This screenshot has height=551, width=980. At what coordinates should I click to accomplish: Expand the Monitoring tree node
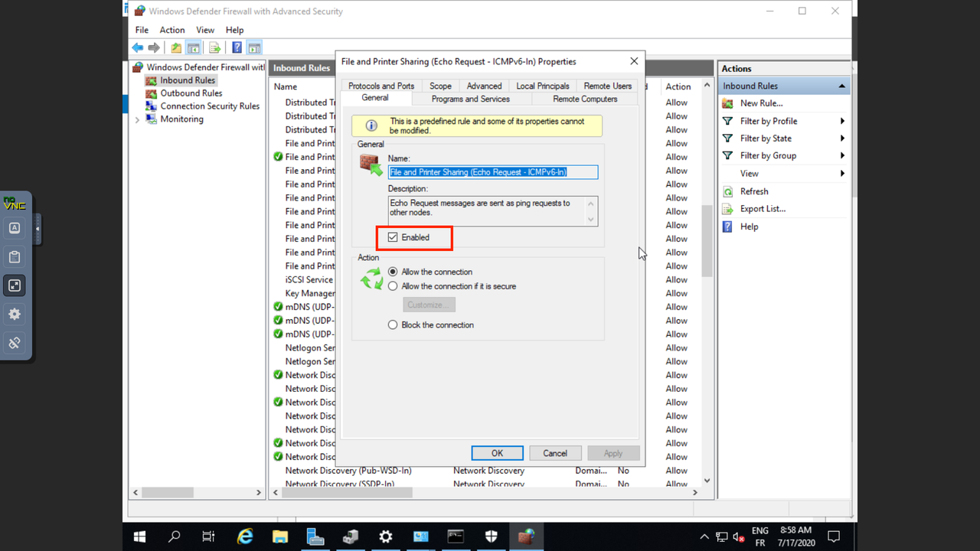[138, 119]
